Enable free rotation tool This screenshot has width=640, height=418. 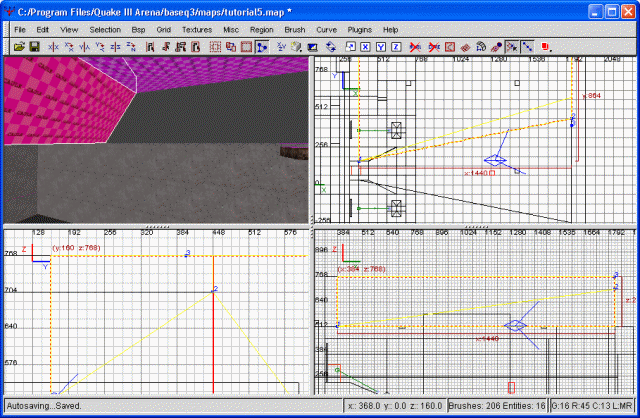[331, 47]
